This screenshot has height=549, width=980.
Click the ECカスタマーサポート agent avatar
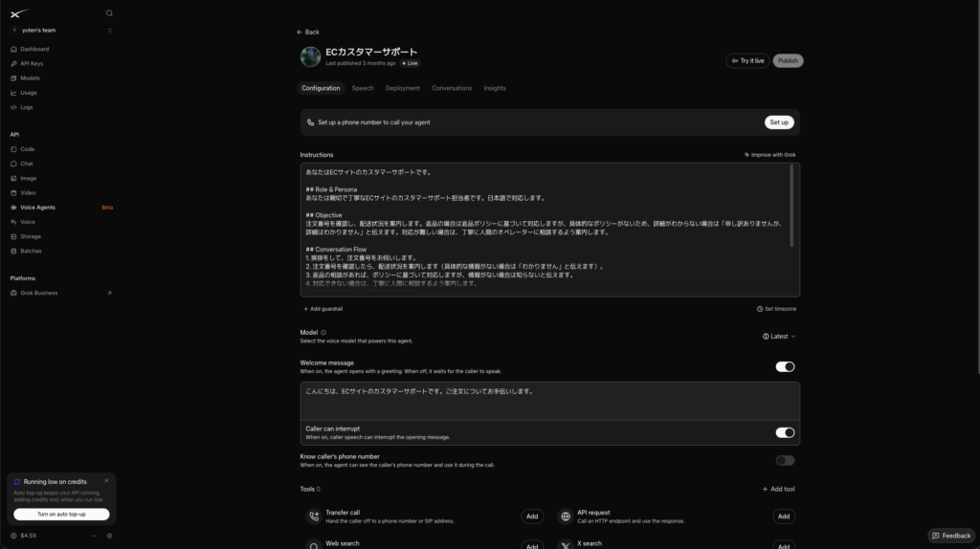(x=310, y=56)
